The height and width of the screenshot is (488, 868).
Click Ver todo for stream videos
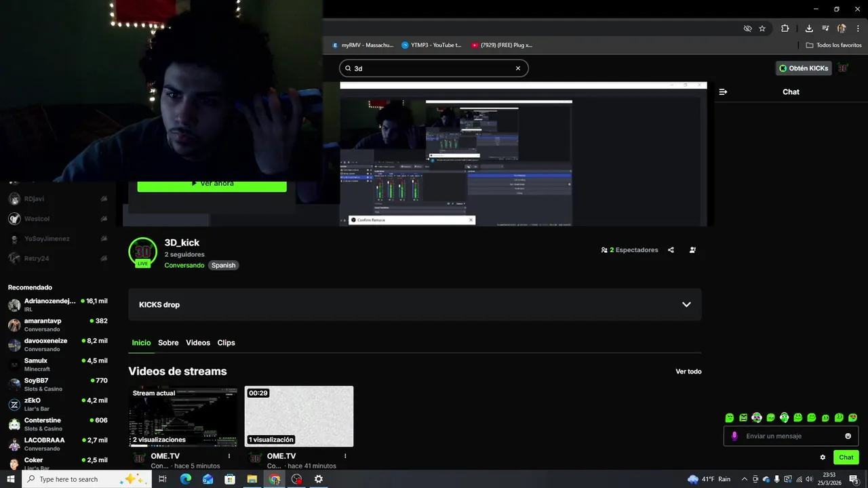point(688,371)
